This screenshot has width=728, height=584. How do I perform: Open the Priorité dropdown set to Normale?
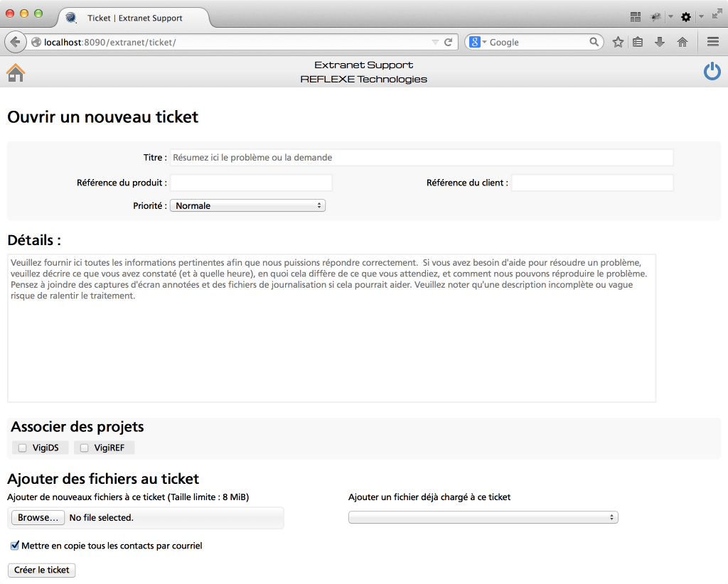(247, 205)
